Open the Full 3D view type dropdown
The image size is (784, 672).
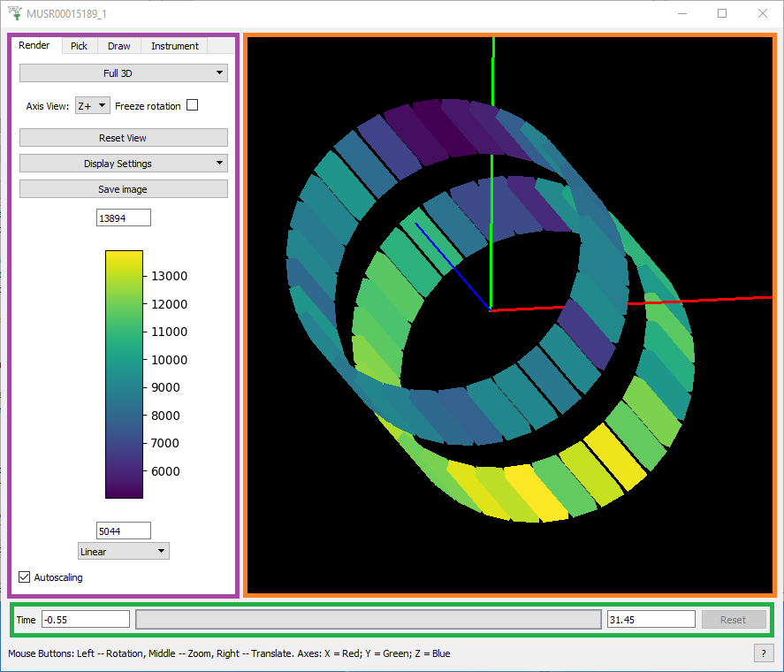(124, 73)
